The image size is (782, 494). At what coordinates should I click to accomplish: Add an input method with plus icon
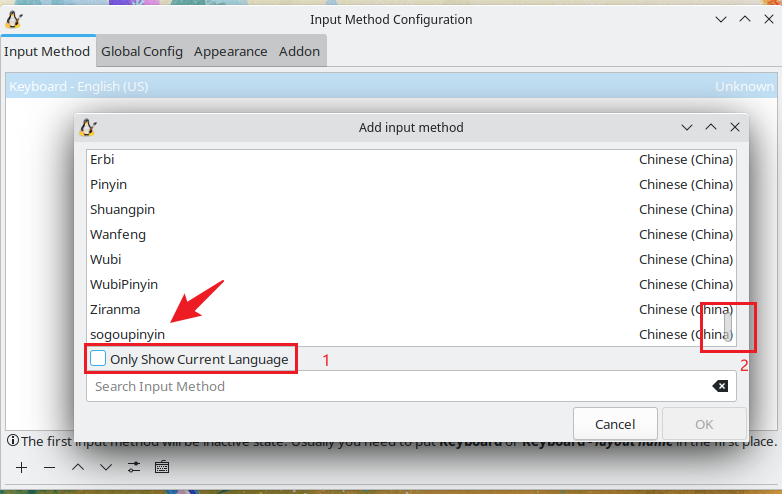pyautogui.click(x=21, y=468)
